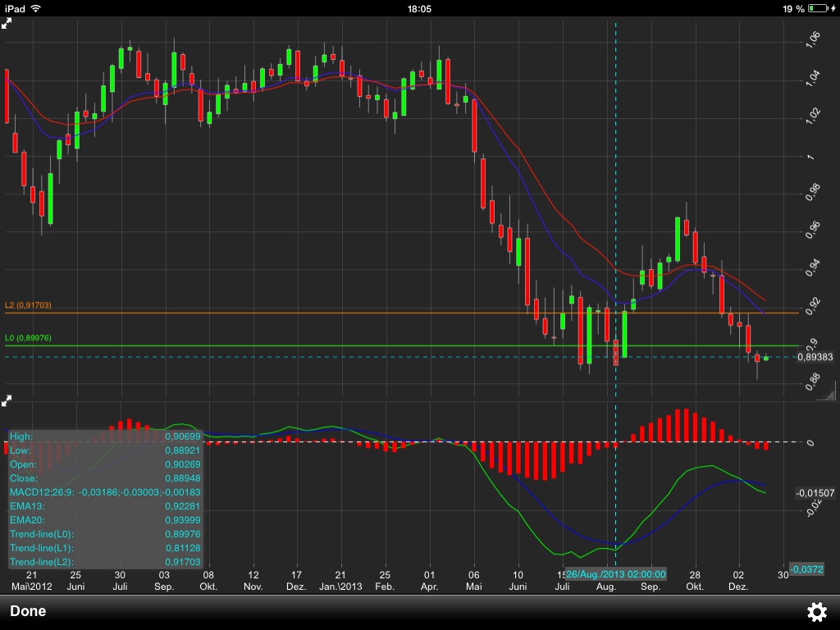840x630 pixels.
Task: Expand the MACD indicator panel to fullscreen
Action: pos(7,399)
